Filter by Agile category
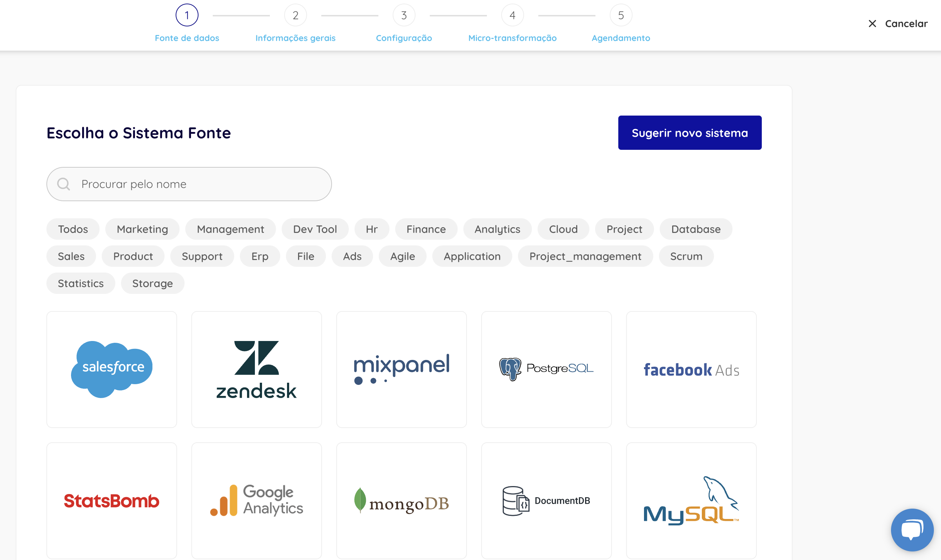Viewport: 941px width, 560px height. (403, 256)
